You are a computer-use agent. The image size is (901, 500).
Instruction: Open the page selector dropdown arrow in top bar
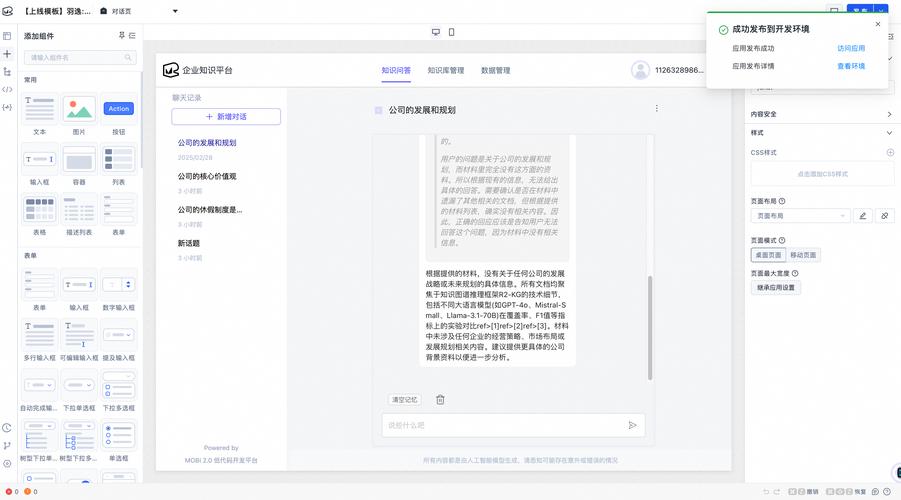tap(175, 11)
